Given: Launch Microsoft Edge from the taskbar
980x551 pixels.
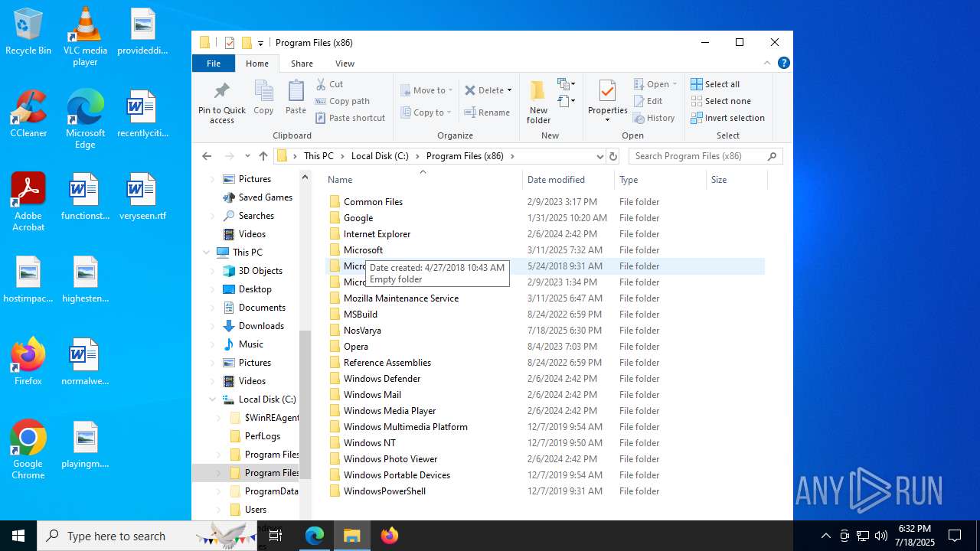Looking at the screenshot, I should [x=315, y=536].
